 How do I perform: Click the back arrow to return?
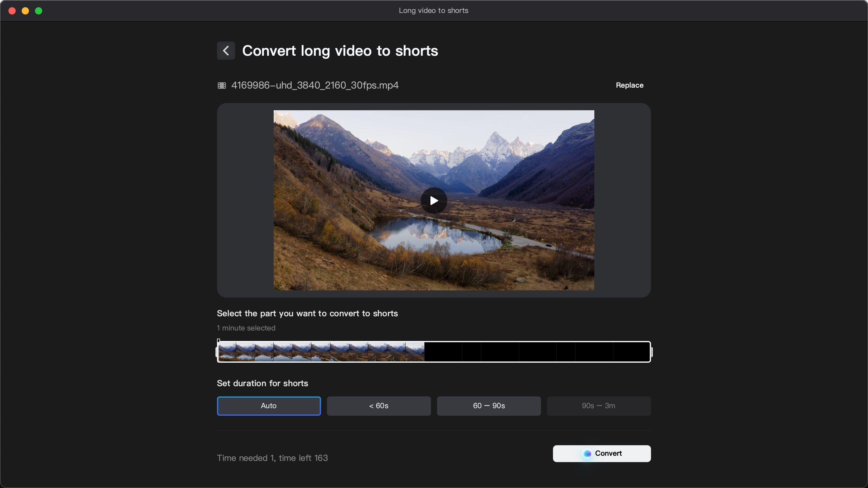click(x=225, y=51)
